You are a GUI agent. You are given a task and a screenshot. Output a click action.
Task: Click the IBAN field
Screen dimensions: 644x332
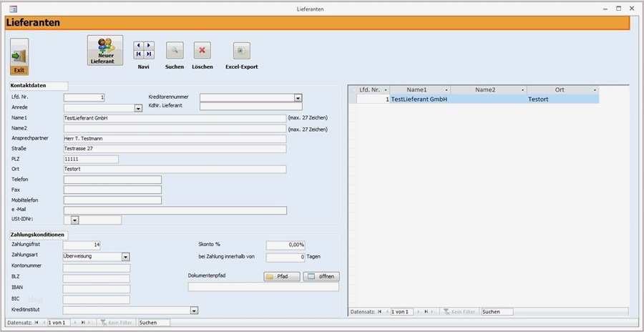tap(97, 289)
